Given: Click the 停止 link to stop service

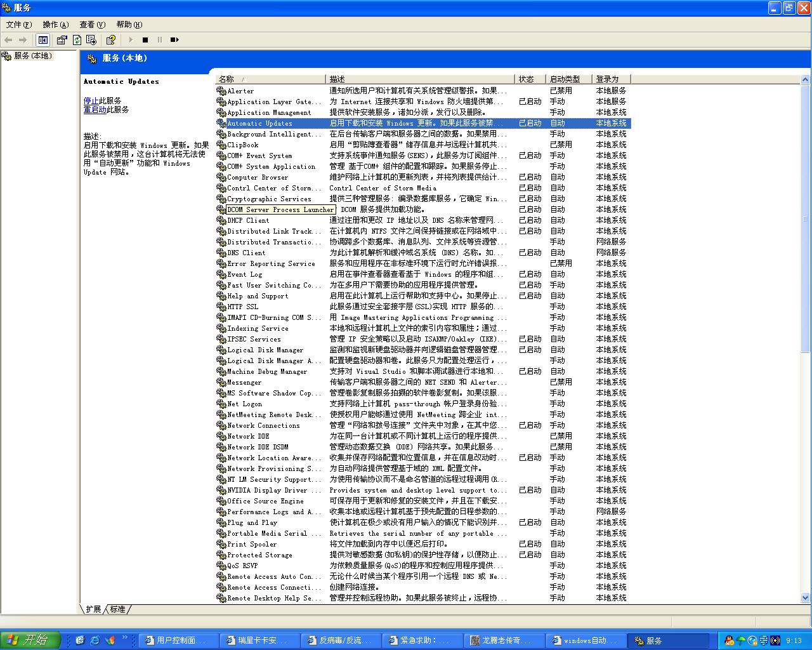Looking at the screenshot, I should coord(91,101).
